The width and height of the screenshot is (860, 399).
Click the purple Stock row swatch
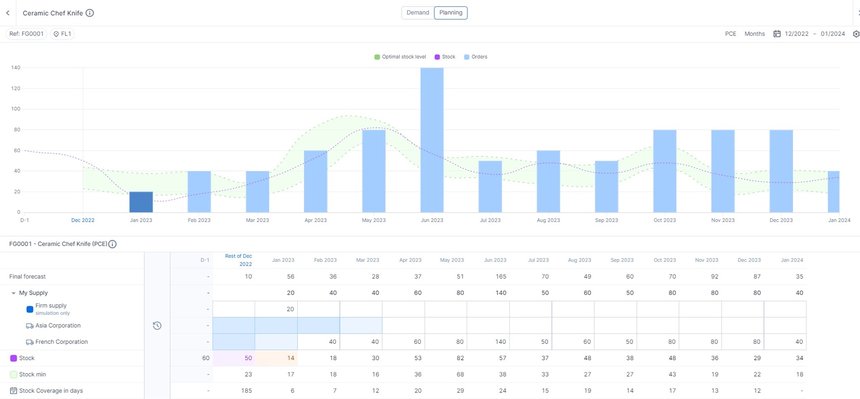pyautogui.click(x=13, y=358)
